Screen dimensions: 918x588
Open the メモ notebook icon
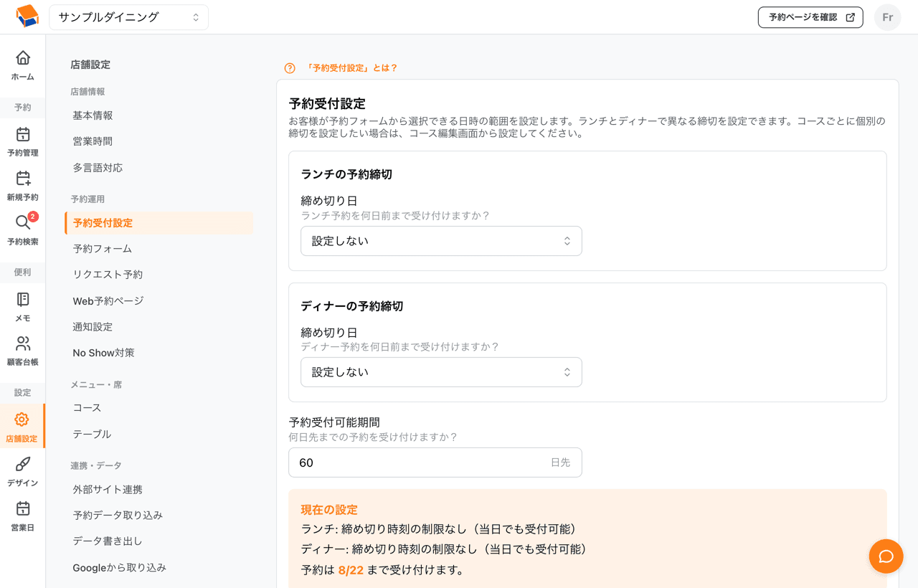point(23,299)
